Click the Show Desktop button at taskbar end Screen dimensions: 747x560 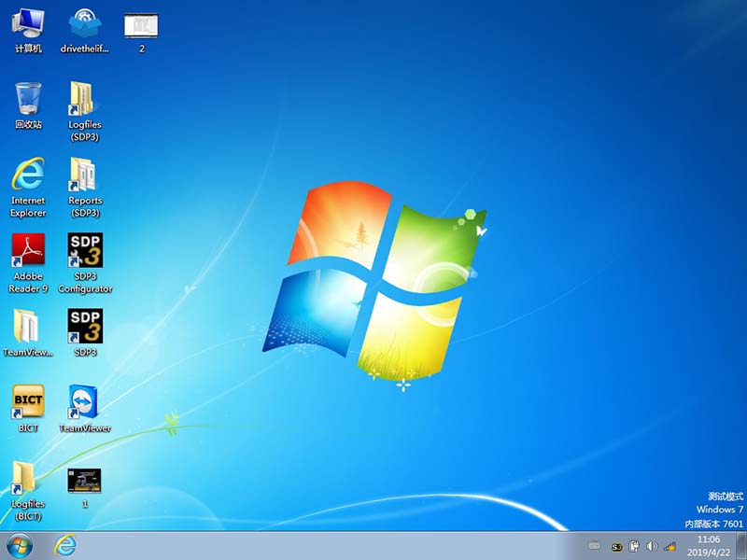coord(741,546)
